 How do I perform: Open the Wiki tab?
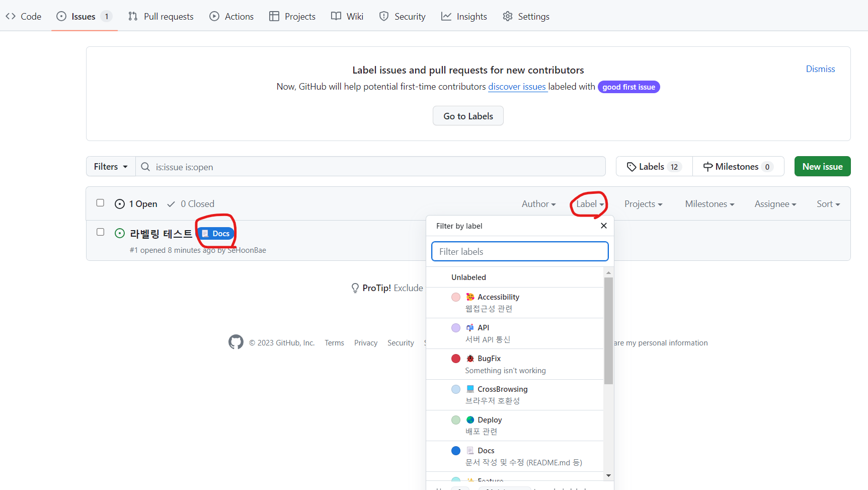(347, 16)
